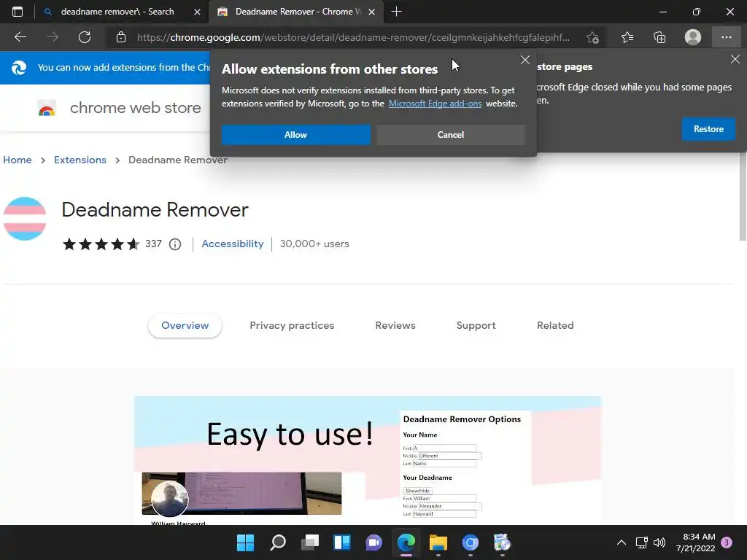747x560 pixels.
Task: Open Teams Chat taskbar icon
Action: point(374,542)
